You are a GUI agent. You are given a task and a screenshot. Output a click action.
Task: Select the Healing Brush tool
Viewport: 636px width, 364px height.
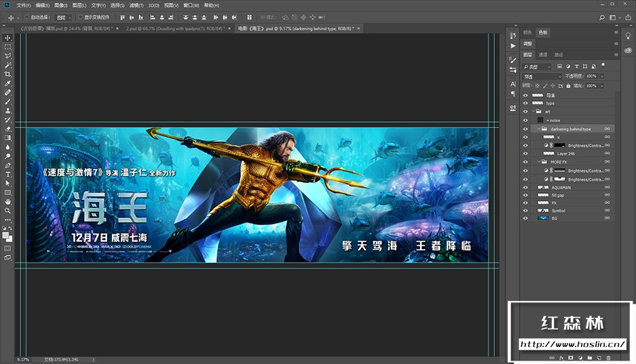point(7,92)
